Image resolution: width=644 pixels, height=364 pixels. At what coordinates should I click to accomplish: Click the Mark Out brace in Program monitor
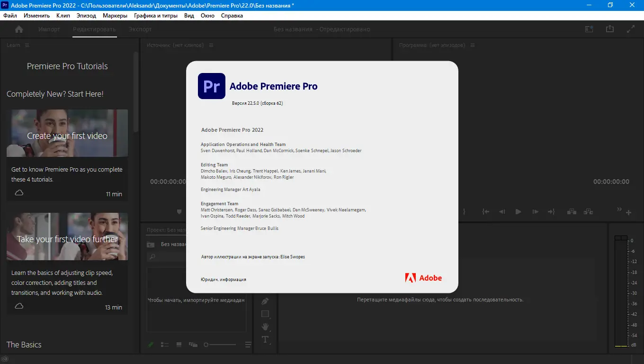(465, 212)
